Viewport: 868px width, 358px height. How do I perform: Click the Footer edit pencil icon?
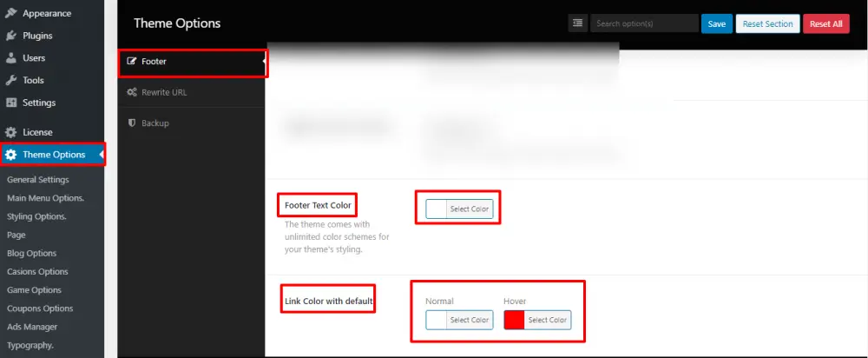click(x=131, y=62)
